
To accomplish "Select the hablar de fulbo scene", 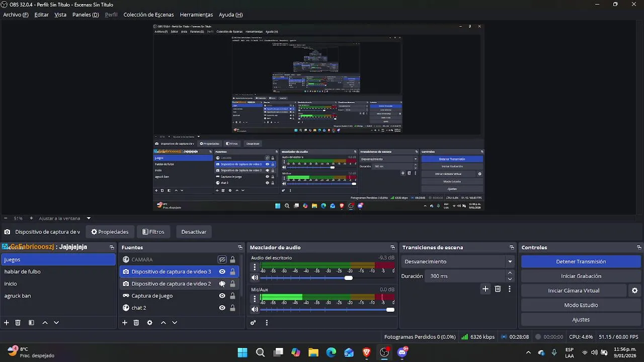I will [58, 271].
